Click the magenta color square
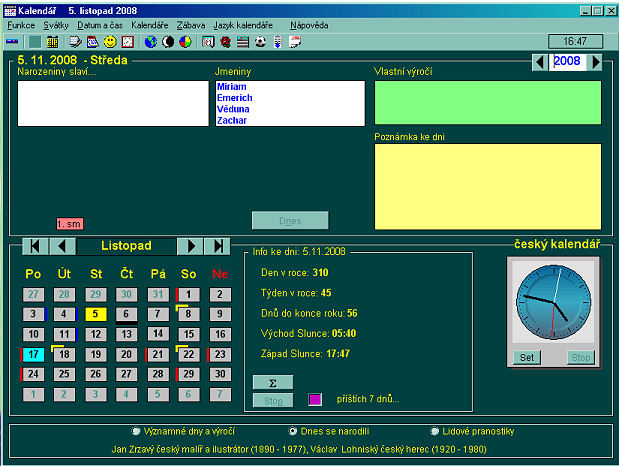The width and height of the screenshot is (619, 467). (x=315, y=399)
